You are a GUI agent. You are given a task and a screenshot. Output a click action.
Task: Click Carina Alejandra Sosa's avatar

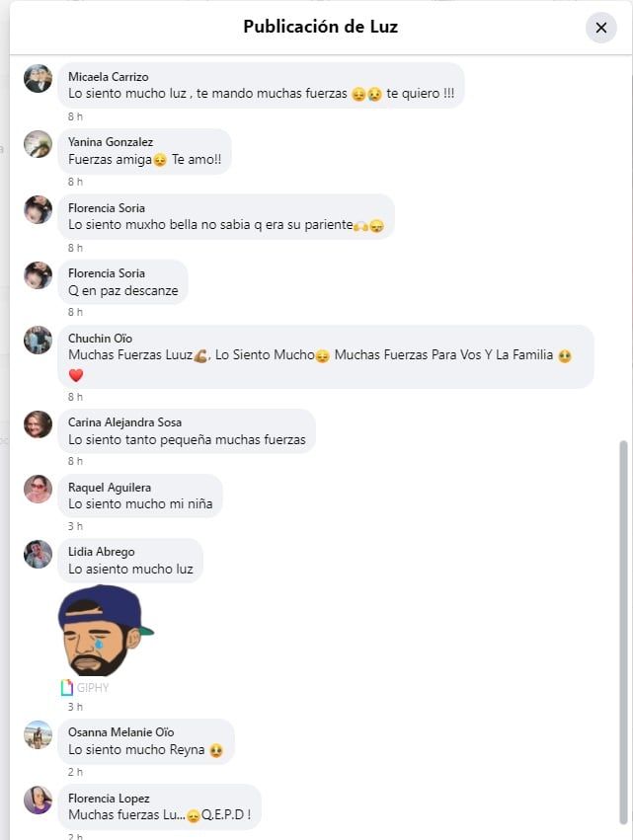point(38,426)
